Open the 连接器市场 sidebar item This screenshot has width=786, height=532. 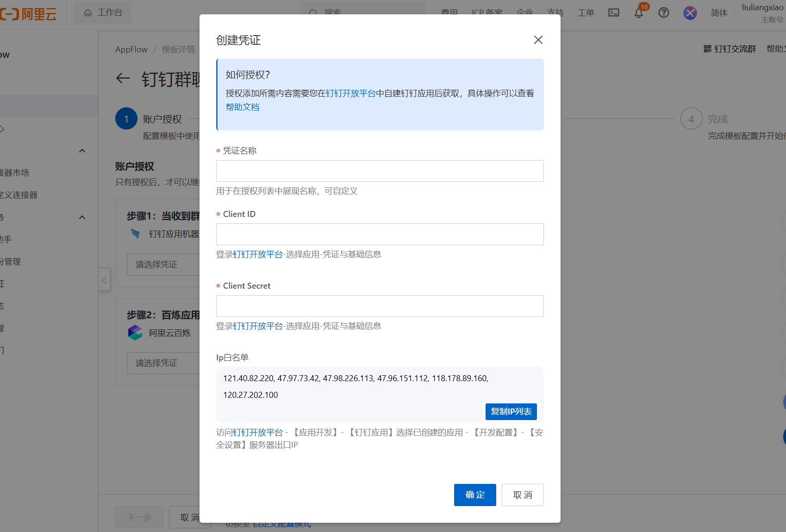click(14, 173)
